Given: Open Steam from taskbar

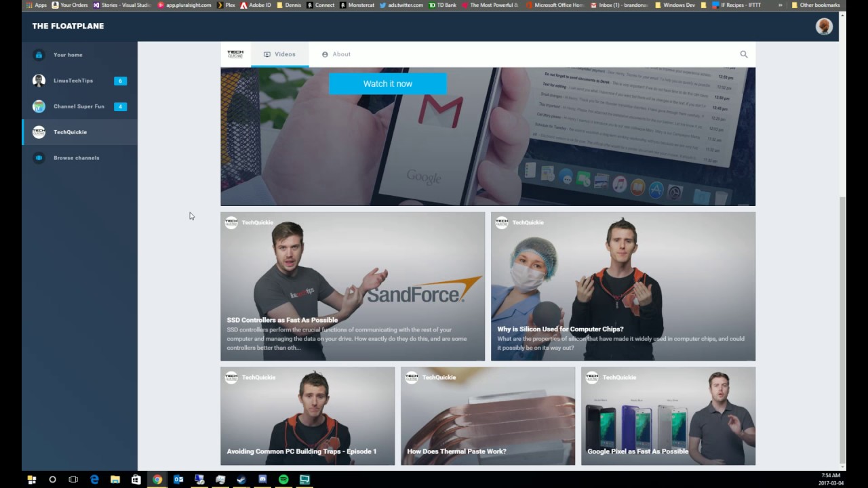Looking at the screenshot, I should coord(241,479).
